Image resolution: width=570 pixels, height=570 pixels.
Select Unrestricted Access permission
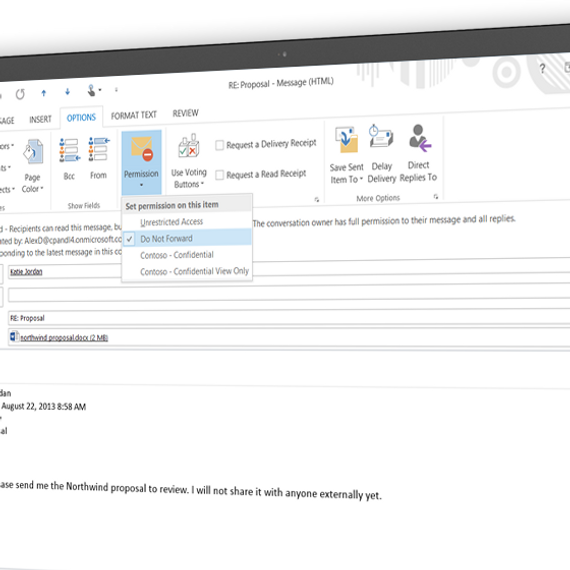tap(187, 221)
